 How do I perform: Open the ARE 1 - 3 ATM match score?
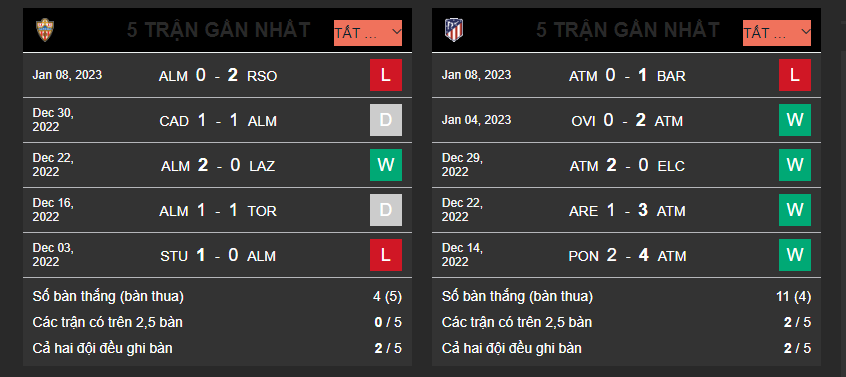[x=627, y=210]
